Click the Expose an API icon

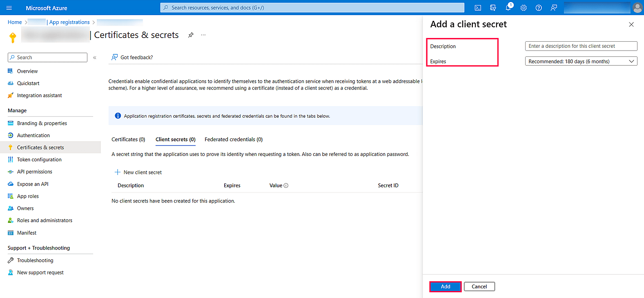tap(11, 184)
